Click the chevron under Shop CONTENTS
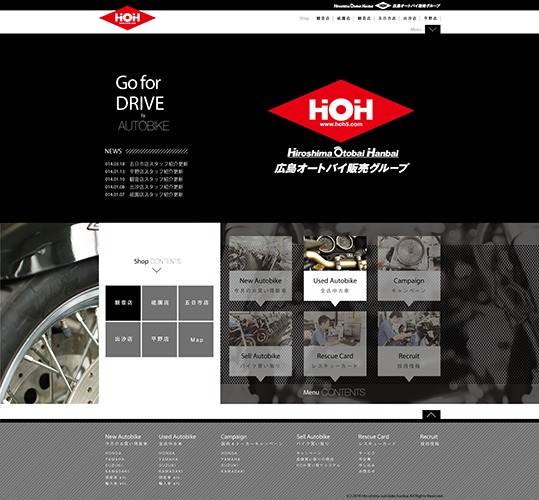This screenshot has height=500, width=539. [x=157, y=270]
